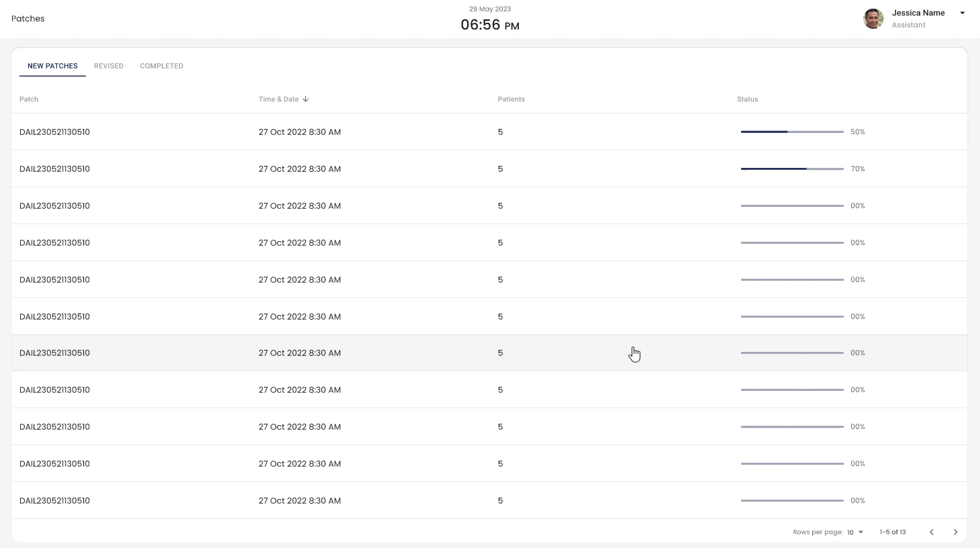Click the progress bar showing 50%
Viewport: 980px width, 548px height.
[x=792, y=132]
